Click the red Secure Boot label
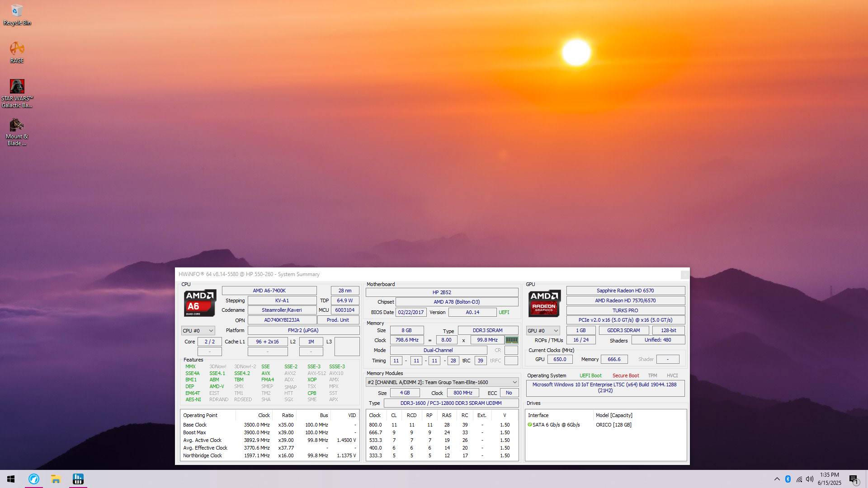The image size is (868, 488). tap(626, 375)
